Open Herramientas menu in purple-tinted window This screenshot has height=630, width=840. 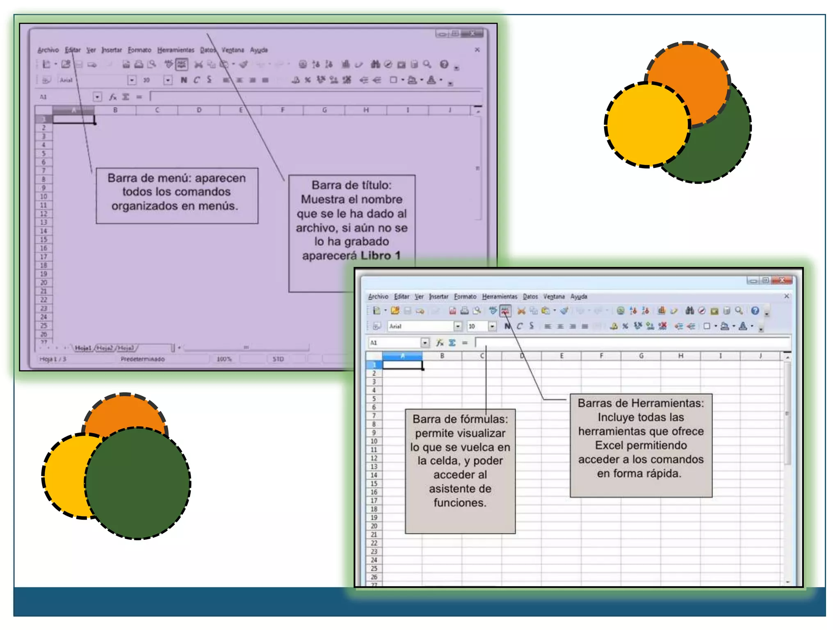tap(176, 50)
